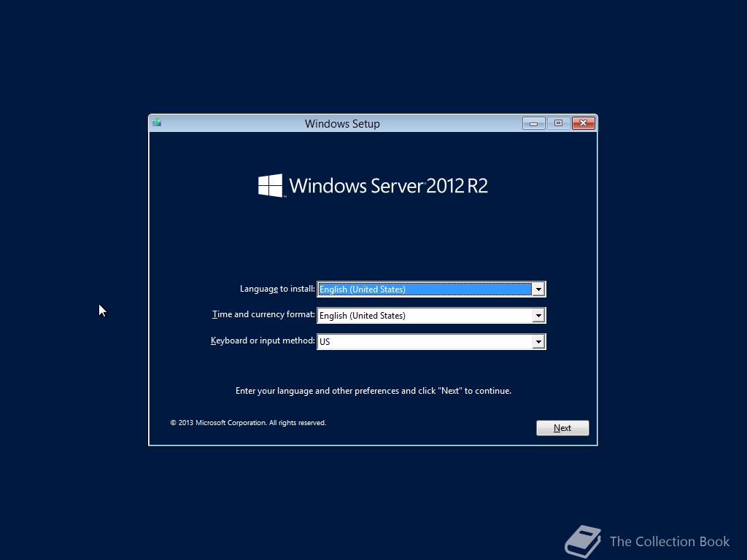The height and width of the screenshot is (560, 747).
Task: Open the Language to install dropdown arrow
Action: tap(538, 289)
